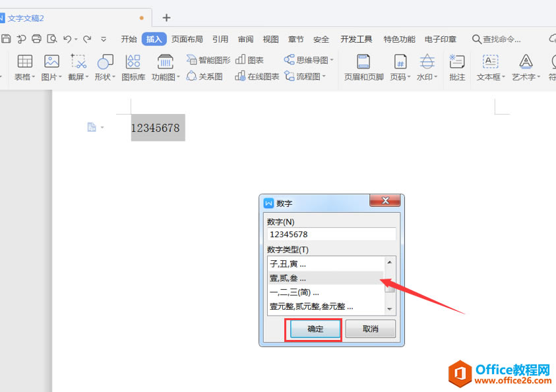556x392 pixels.
Task: Expand the 截屏 dropdown arrow
Action: tap(87, 76)
